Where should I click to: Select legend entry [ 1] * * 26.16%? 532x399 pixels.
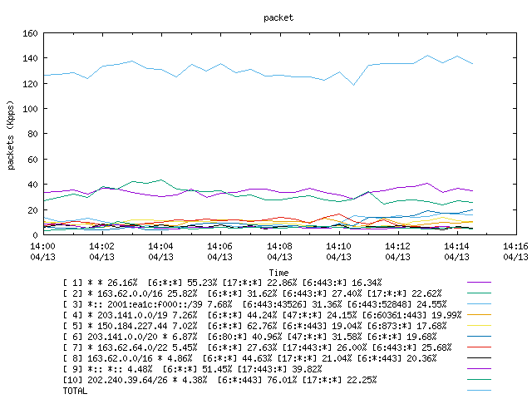coord(222,283)
